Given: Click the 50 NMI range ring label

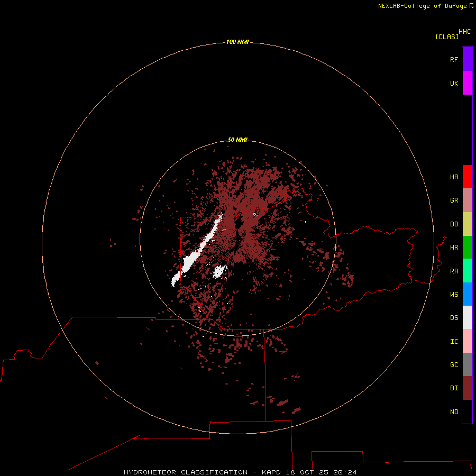Looking at the screenshot, I should click(237, 140).
